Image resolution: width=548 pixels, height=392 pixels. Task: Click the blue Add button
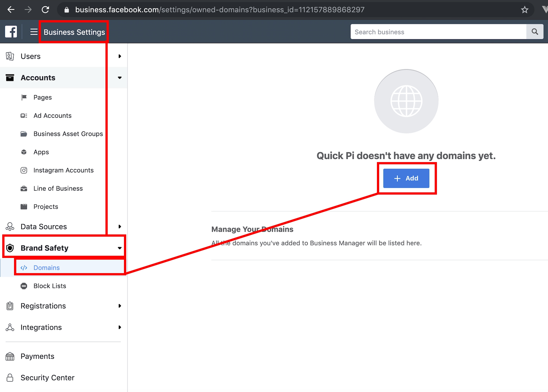[406, 178]
